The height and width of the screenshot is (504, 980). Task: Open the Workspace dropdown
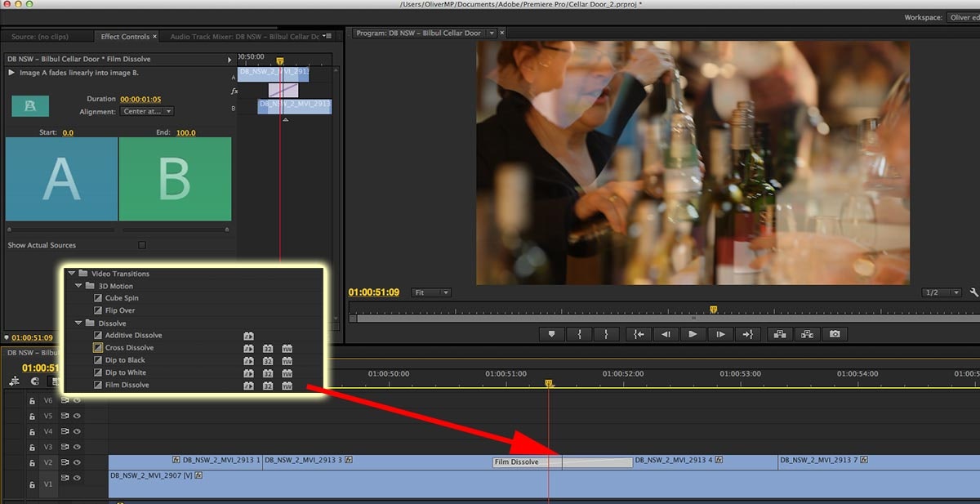point(964,17)
